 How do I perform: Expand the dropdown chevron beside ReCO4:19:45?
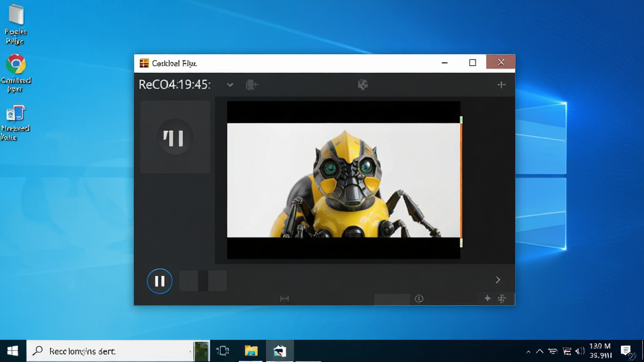[230, 85]
